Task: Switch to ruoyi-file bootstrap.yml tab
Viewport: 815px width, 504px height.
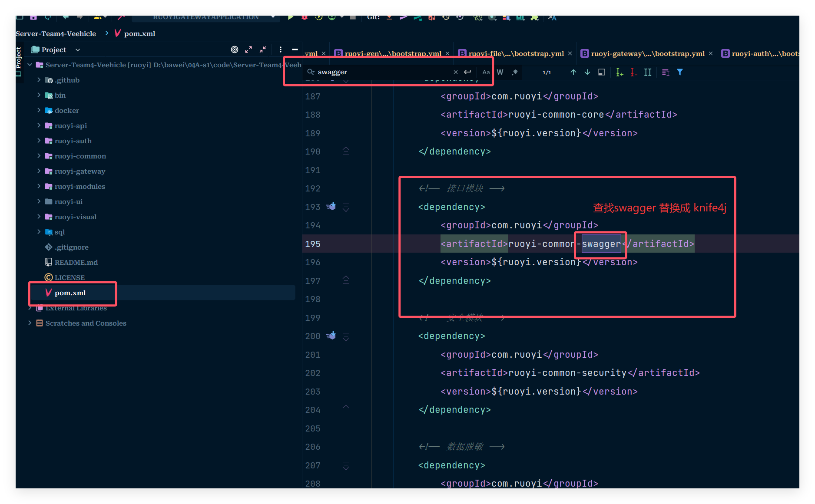Action: (x=516, y=53)
